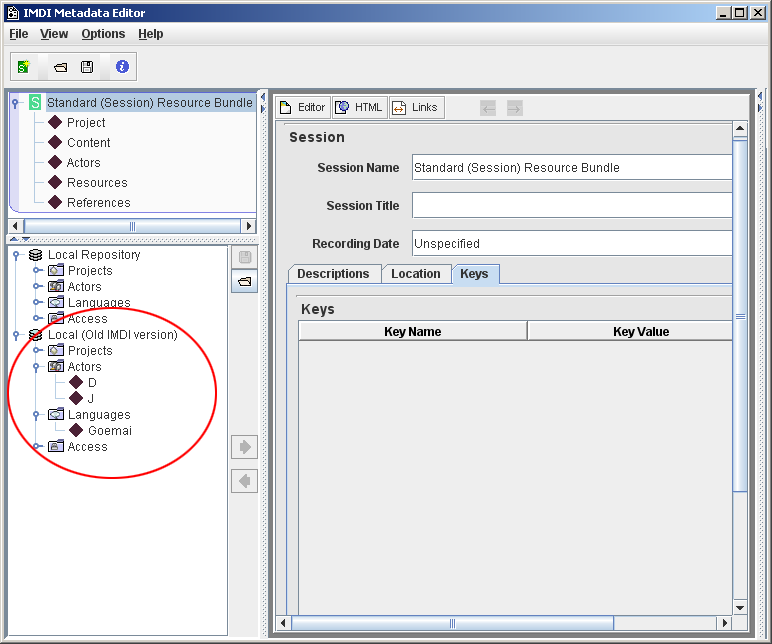Screen dimensions: 772x644
Task: Expand Languages under Local Repository
Action: (37, 302)
